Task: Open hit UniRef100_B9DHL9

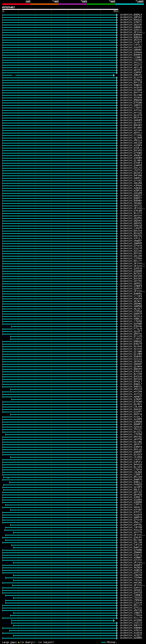Action: click(131, 15)
